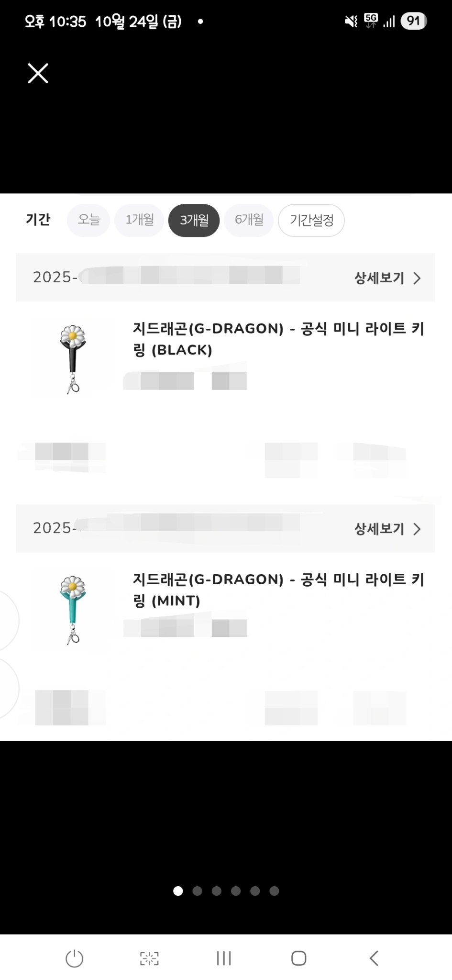The width and height of the screenshot is (452, 980).
Task: Tap the 5G network status icon
Action: click(x=371, y=21)
